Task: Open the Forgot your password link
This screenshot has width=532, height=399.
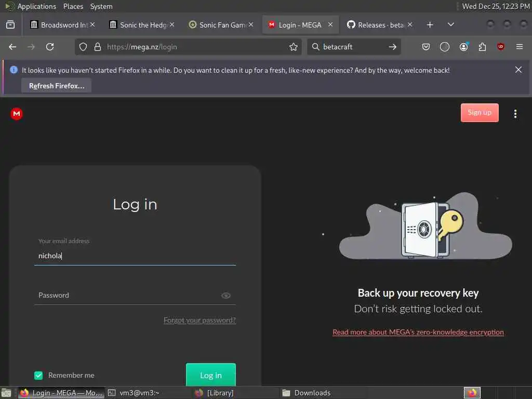Action: 199,320
